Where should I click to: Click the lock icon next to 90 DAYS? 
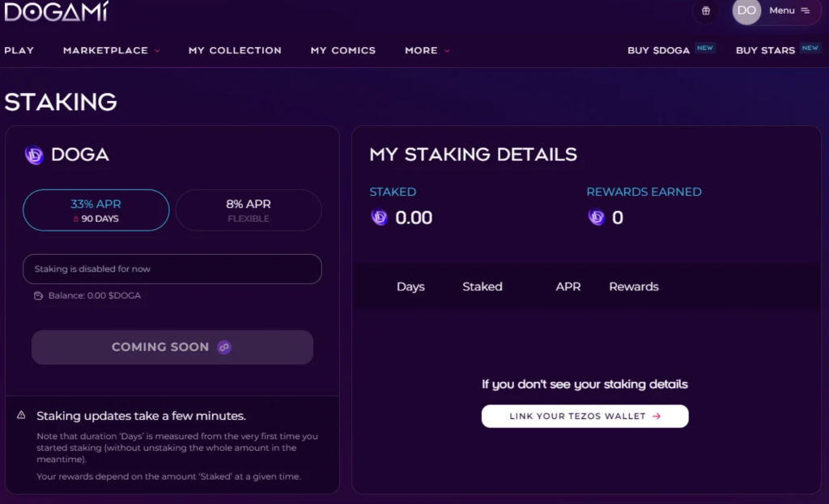point(76,218)
